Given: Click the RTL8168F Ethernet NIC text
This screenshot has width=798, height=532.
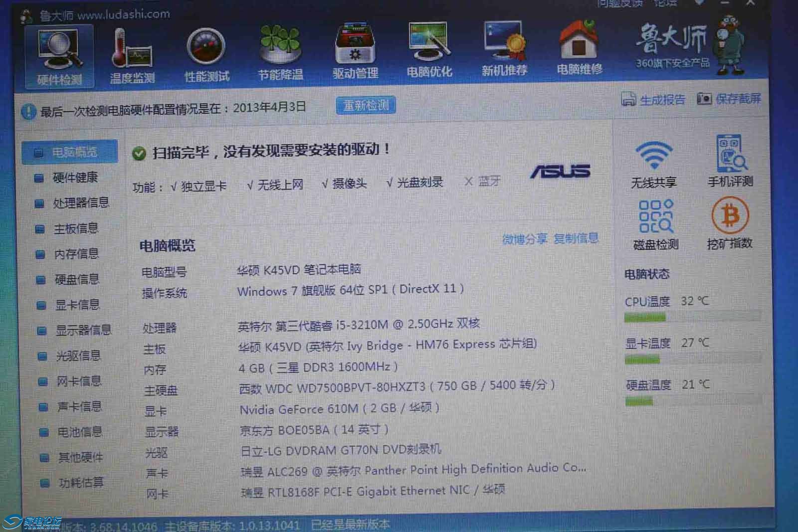Looking at the screenshot, I should (x=373, y=491).
